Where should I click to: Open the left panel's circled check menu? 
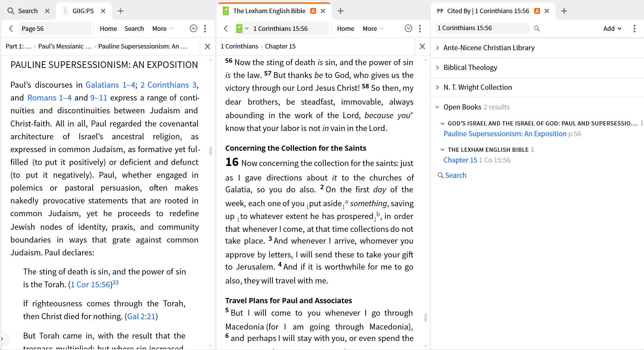[x=194, y=28]
